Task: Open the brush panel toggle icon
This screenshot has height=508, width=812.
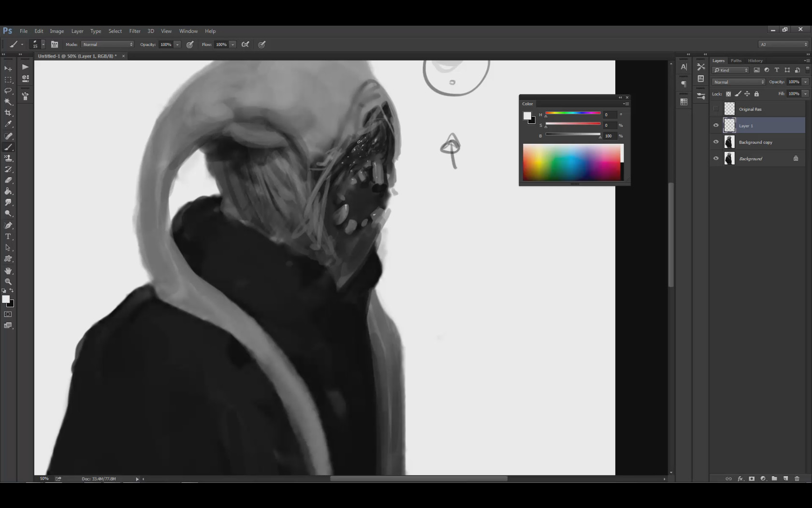Action: [55, 45]
